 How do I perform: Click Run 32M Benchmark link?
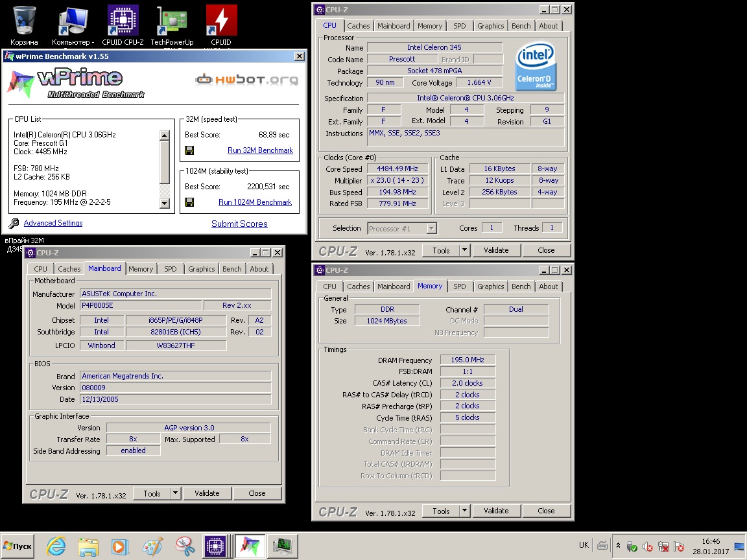(260, 150)
